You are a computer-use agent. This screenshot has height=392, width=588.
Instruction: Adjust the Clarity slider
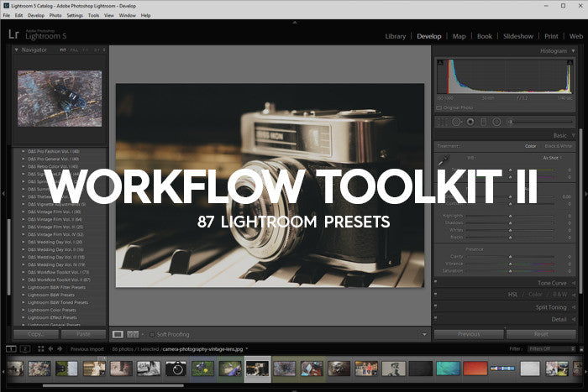[x=510, y=257]
